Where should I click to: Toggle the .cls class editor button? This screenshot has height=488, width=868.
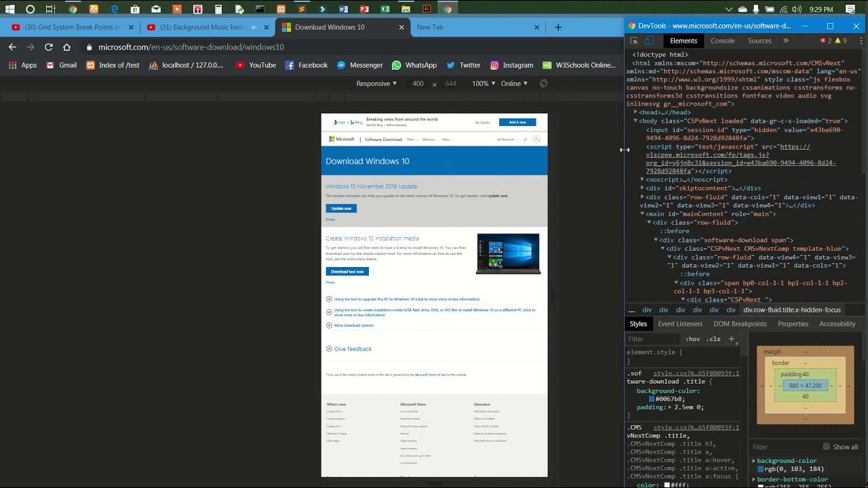(x=713, y=339)
